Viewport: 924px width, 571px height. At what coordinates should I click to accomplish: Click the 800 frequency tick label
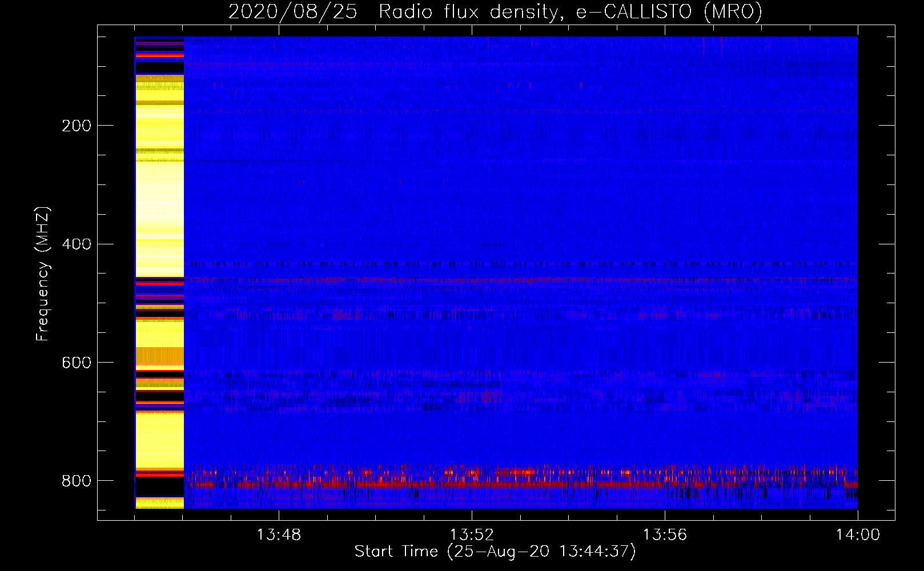77,481
